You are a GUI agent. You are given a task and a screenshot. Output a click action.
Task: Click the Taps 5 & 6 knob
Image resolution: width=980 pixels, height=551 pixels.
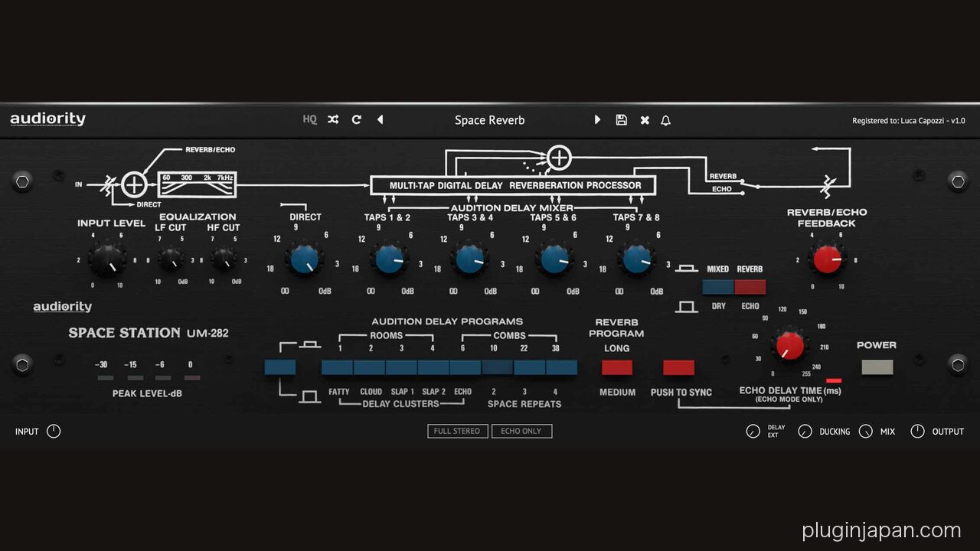554,259
